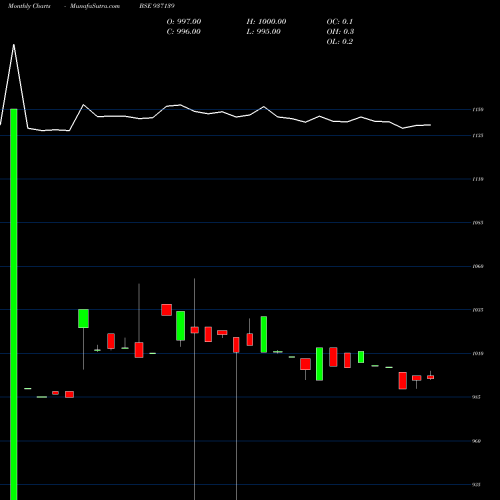
Task: Select the "L: 995.00" low value
Action: (x=263, y=32)
